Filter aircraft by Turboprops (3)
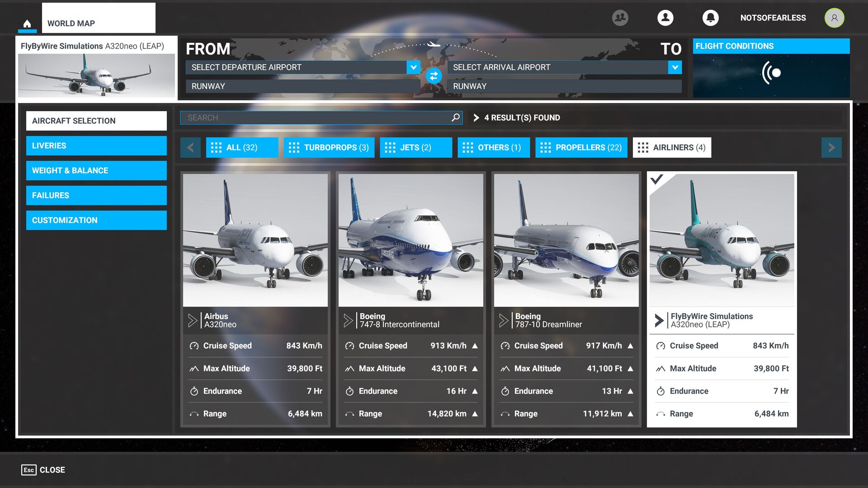Screen dimensions: 868x488 click(x=329, y=148)
